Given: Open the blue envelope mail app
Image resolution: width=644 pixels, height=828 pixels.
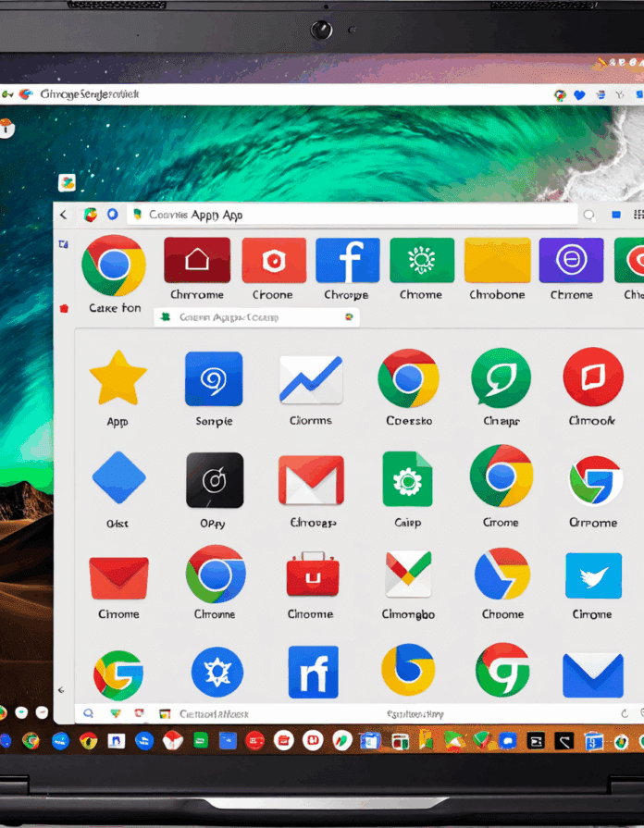Looking at the screenshot, I should [x=593, y=675].
